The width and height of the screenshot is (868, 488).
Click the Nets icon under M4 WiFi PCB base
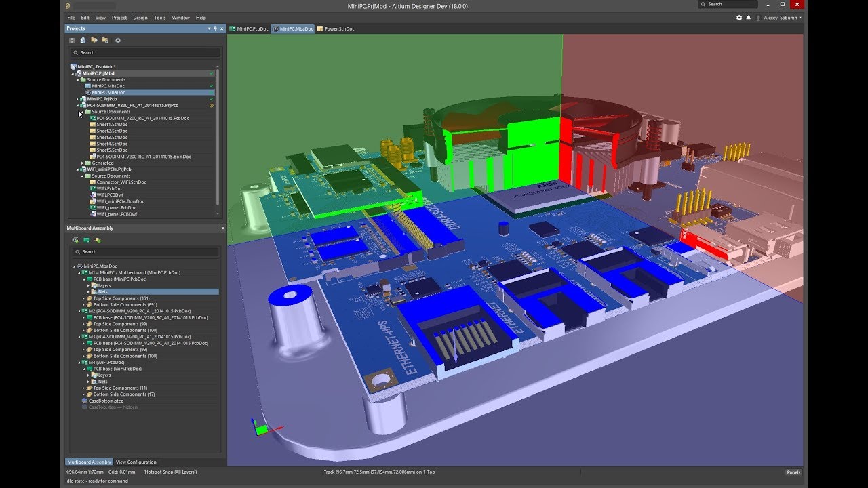coord(94,382)
